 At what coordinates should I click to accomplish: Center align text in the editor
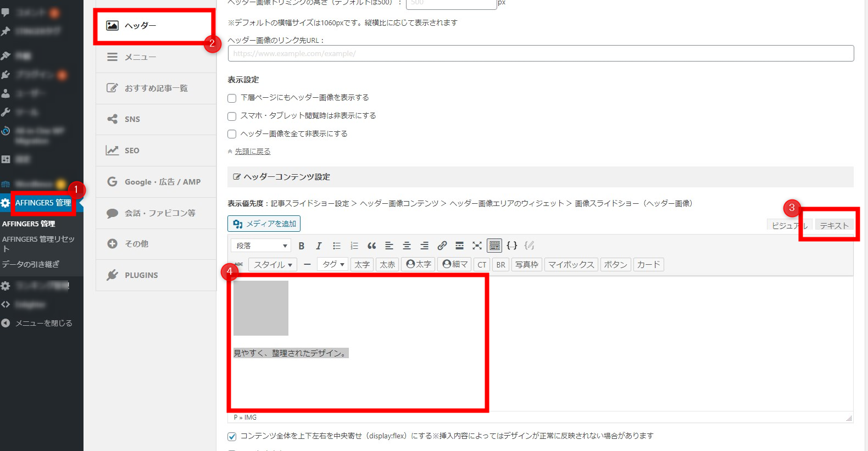pyautogui.click(x=407, y=246)
